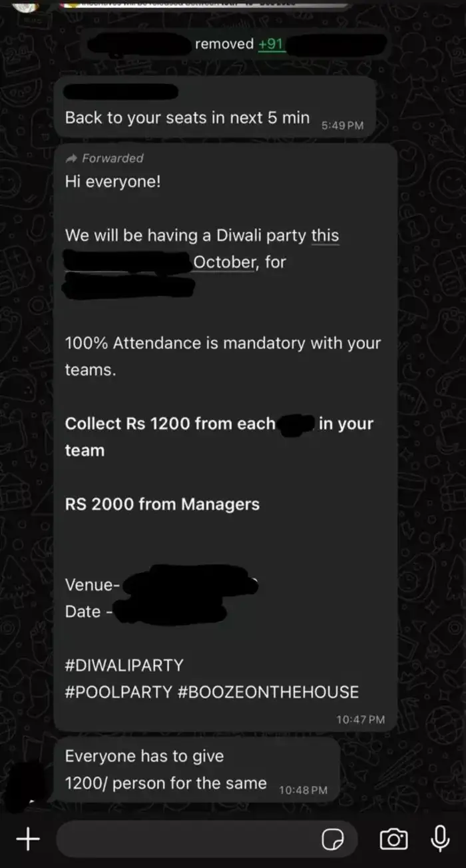
Task: Tap the +91 phone number link
Action: coord(271,44)
